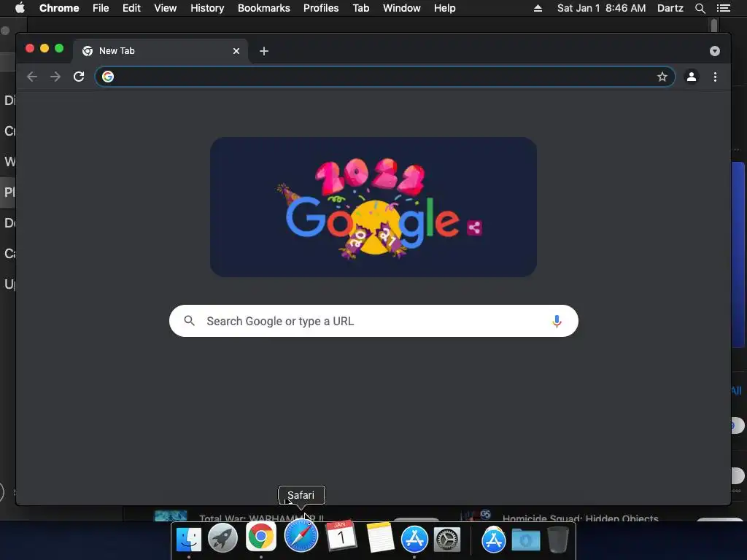The image size is (747, 560).
Task: Reload the page with the refresh icon
Action: tap(79, 77)
